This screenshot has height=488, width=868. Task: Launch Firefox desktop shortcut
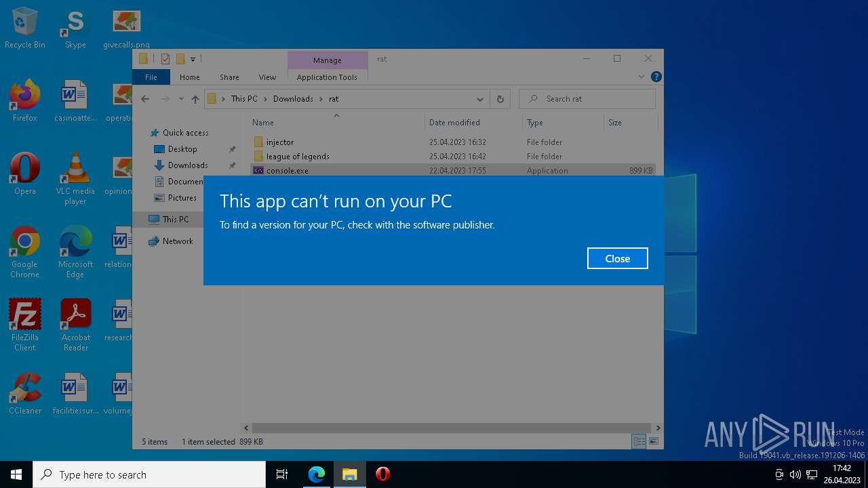click(x=25, y=102)
